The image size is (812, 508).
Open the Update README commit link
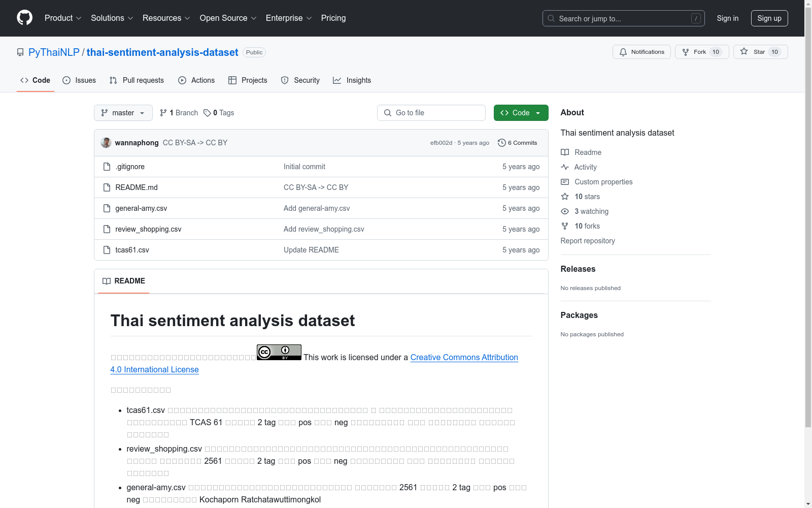pyautogui.click(x=311, y=250)
